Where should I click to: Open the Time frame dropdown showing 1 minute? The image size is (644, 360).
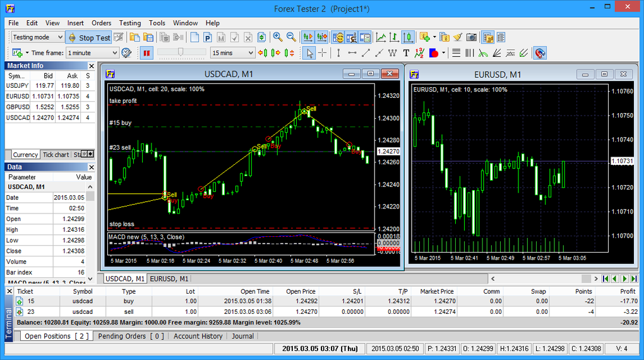click(93, 53)
